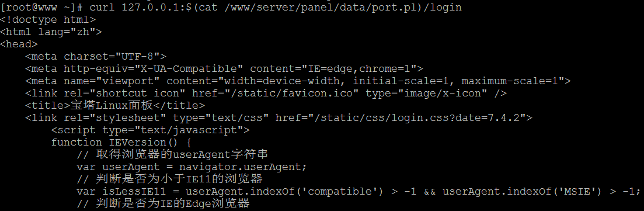The image size is (644, 211).
Task: Click the var userAgent = navigator.userAgent line
Action: pyautogui.click(x=192, y=167)
